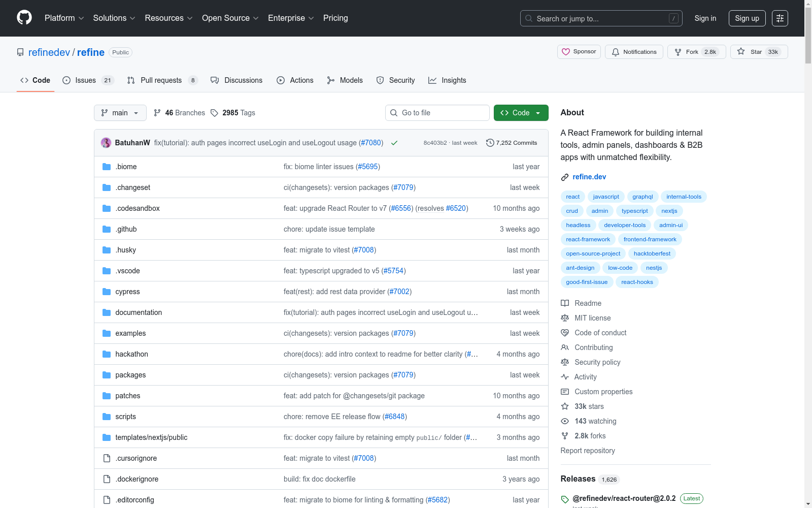
Task: Click the pulse icon next to Activity
Action: click(565, 377)
